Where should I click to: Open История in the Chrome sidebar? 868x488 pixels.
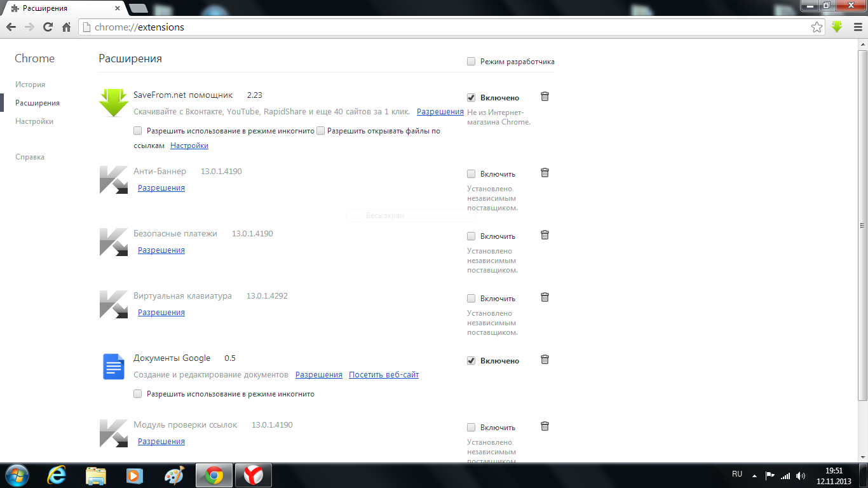point(30,85)
